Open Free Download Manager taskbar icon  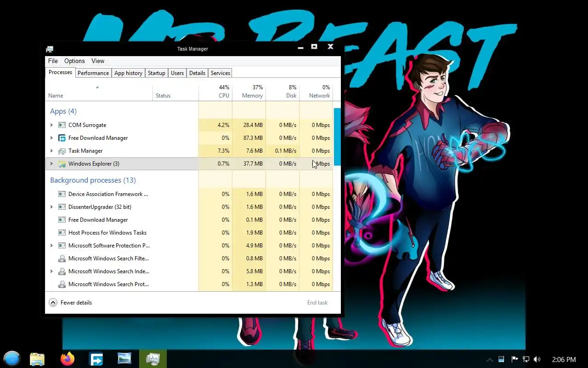click(96, 359)
